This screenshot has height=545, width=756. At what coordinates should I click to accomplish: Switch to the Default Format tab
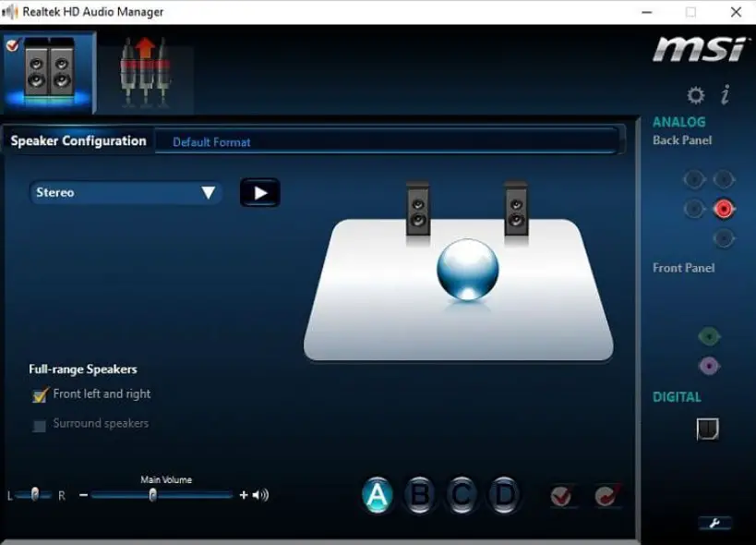coord(210,141)
